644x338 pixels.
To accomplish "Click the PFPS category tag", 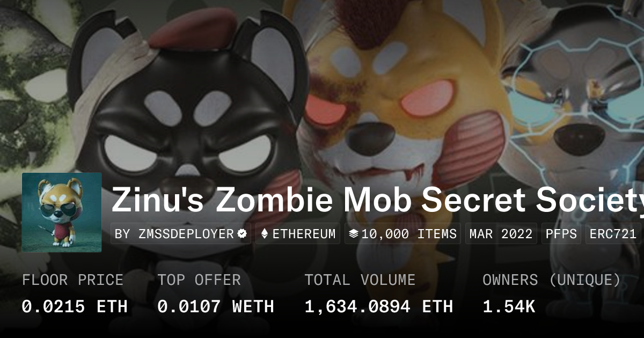I will 561,234.
